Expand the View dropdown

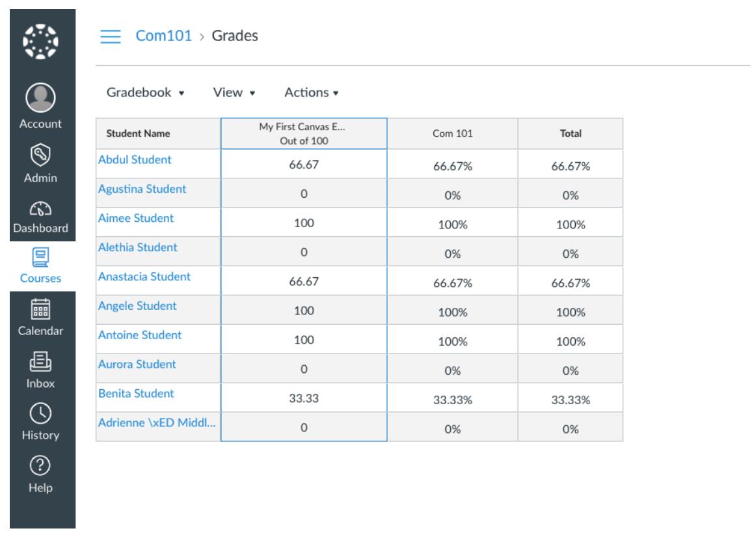pyautogui.click(x=232, y=92)
